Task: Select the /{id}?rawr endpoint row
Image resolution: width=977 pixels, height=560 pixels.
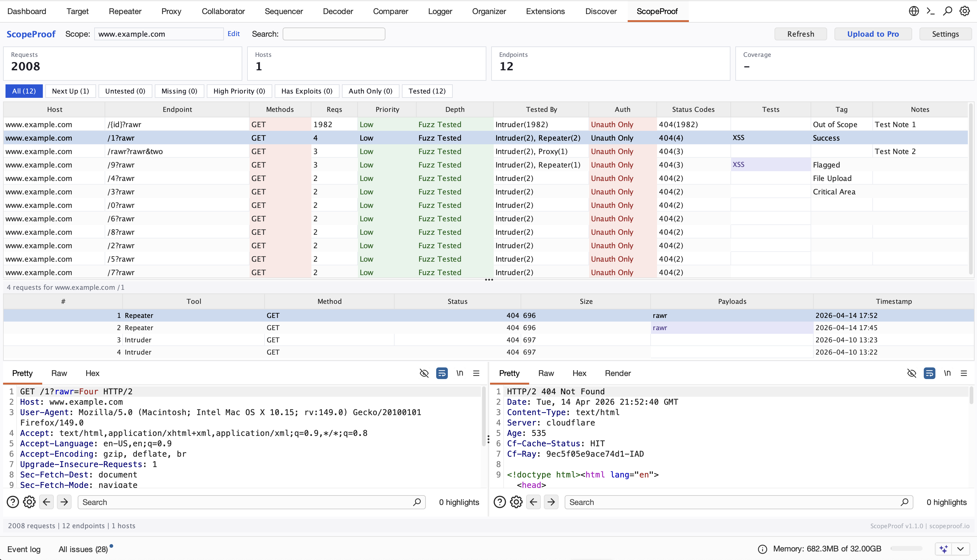Action: point(486,125)
